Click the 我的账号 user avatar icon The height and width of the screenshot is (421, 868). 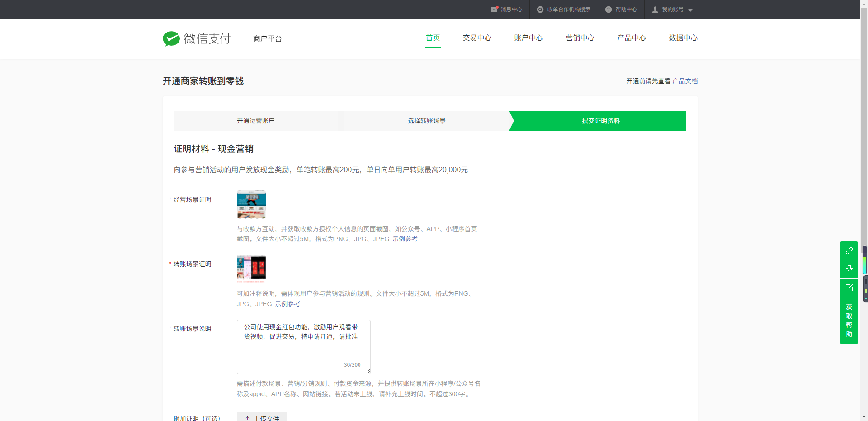point(655,9)
